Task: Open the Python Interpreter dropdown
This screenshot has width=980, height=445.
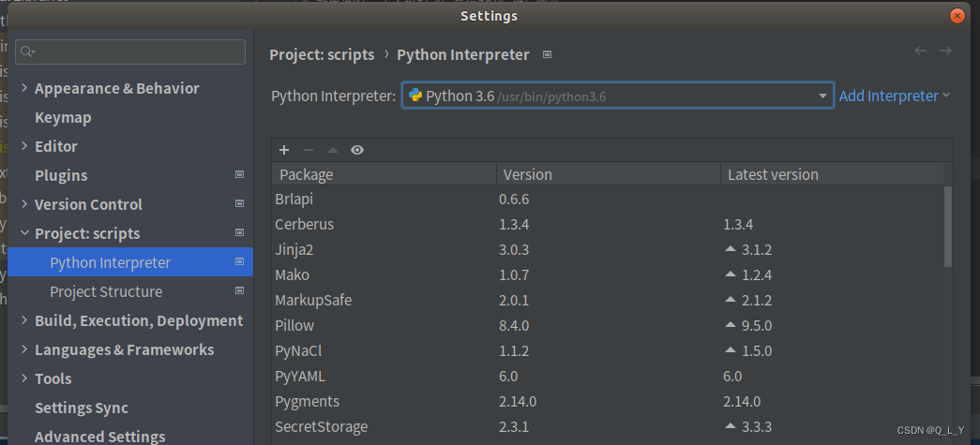Action: [822, 96]
